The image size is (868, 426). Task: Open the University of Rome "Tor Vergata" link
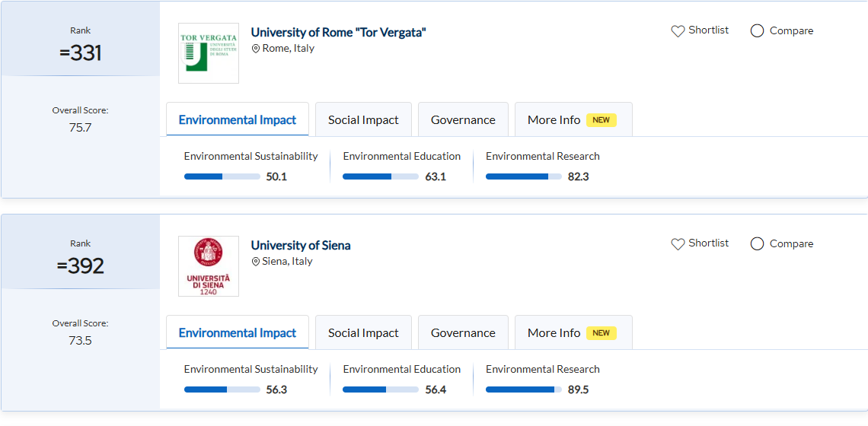(x=338, y=32)
